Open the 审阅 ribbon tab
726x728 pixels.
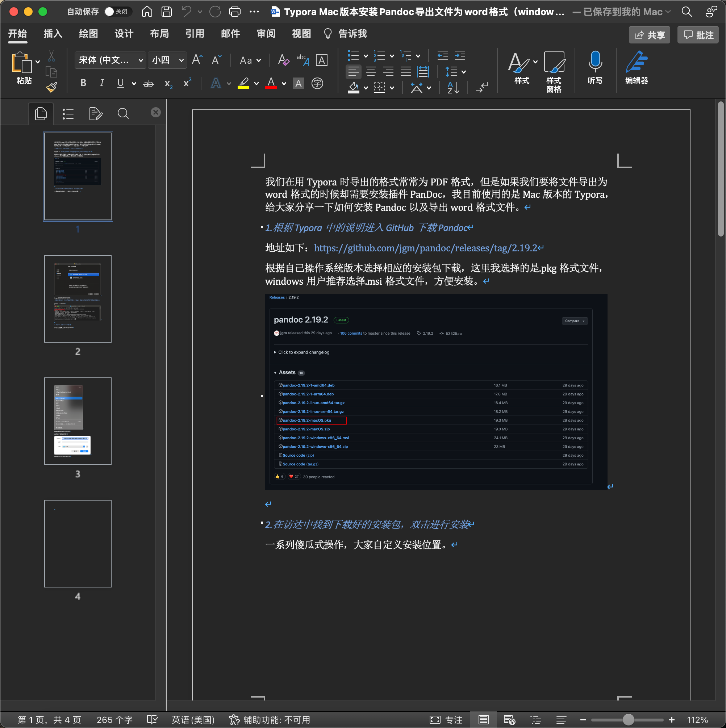[x=266, y=34]
